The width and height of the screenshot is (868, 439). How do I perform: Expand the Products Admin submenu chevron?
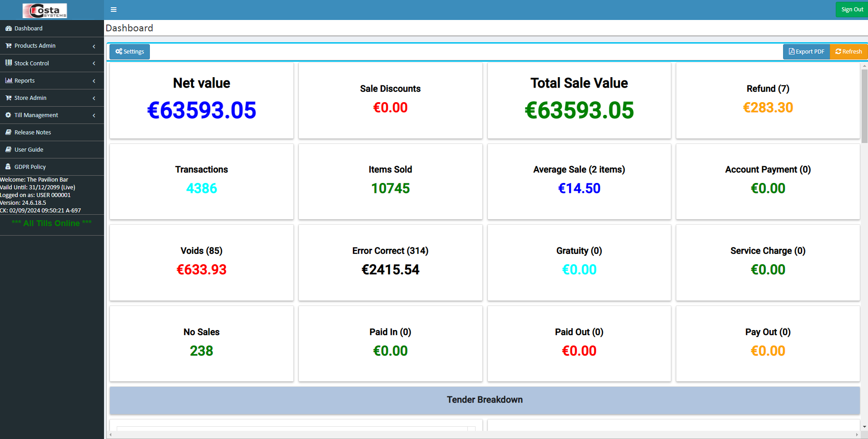[94, 46]
